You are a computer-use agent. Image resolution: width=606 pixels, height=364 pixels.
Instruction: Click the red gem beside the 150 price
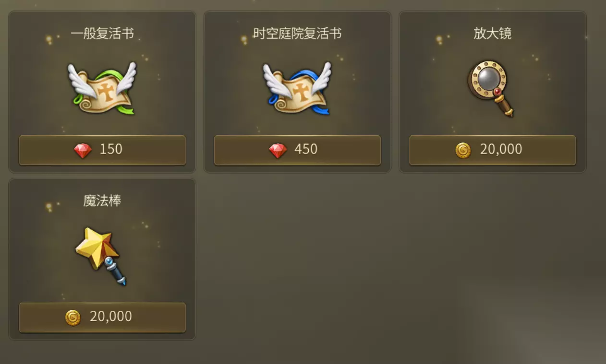click(83, 151)
